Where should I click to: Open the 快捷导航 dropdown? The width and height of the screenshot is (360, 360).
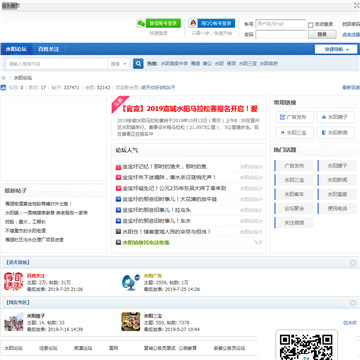[x=336, y=49]
